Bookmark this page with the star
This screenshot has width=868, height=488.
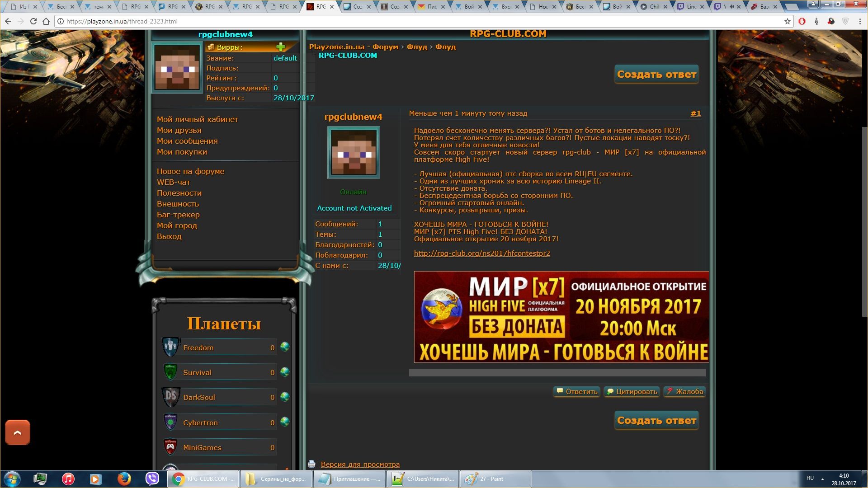787,21
